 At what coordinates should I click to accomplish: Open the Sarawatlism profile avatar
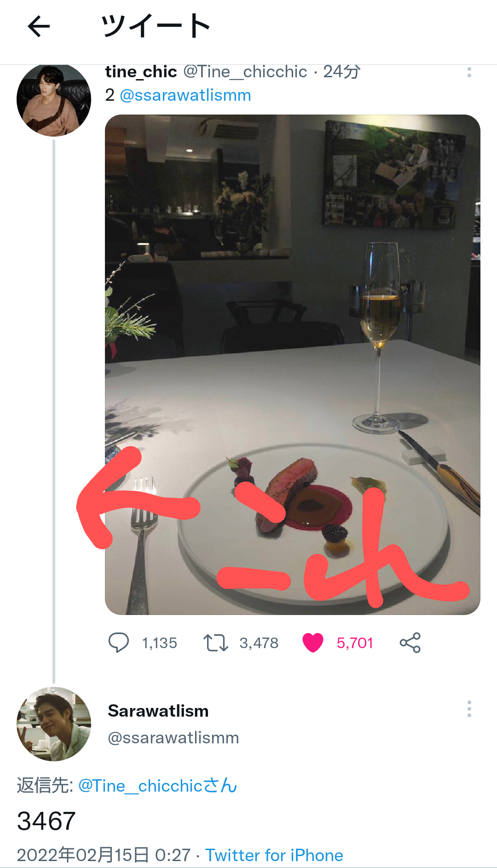coord(54,724)
